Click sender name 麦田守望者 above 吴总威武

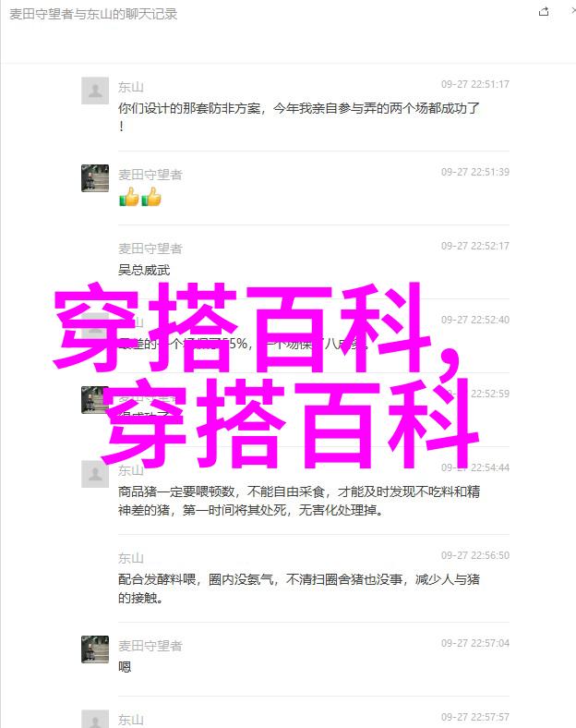(x=150, y=249)
